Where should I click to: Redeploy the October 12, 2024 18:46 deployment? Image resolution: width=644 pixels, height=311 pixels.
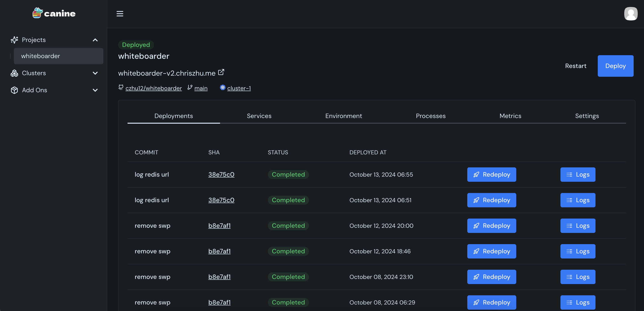click(x=492, y=251)
